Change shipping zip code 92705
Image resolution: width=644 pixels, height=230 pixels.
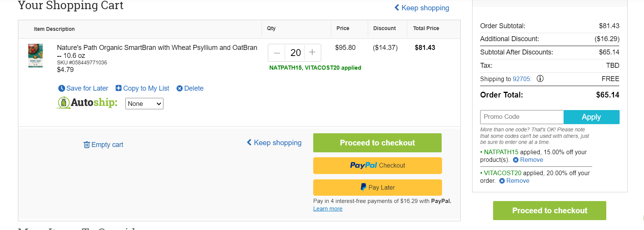tap(522, 79)
